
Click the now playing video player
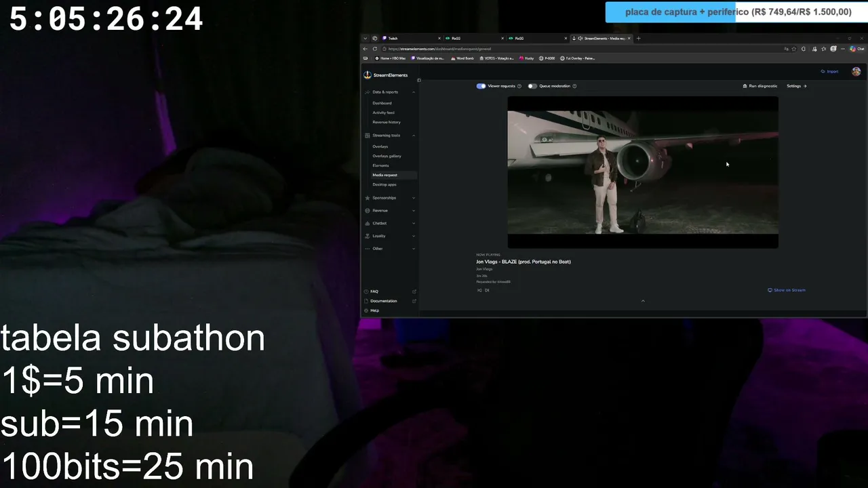643,172
